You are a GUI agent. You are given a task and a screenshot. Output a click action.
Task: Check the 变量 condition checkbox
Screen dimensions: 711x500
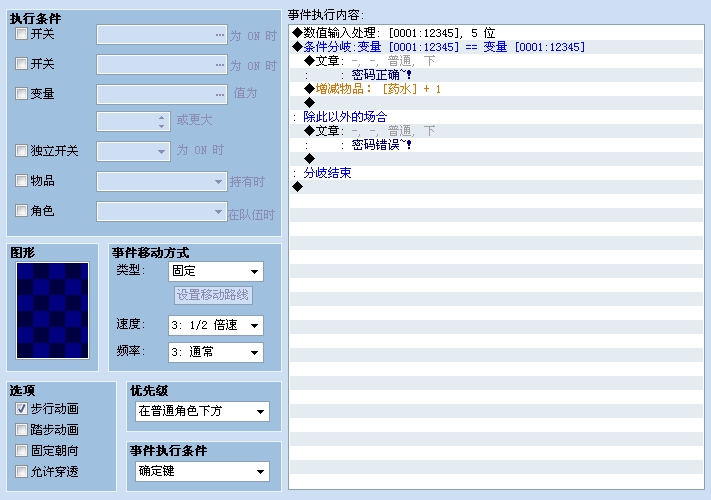tap(21, 93)
